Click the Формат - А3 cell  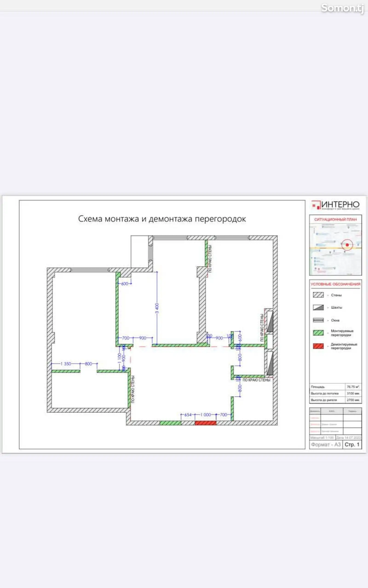326,444
